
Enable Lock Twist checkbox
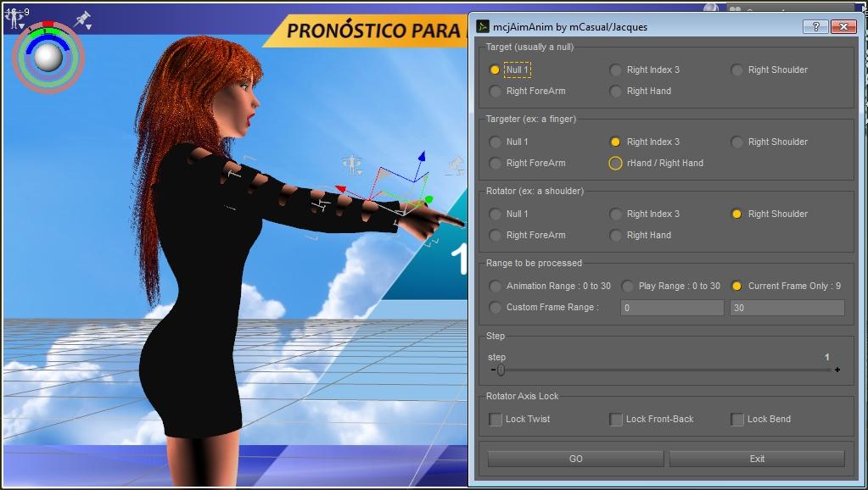coord(496,419)
